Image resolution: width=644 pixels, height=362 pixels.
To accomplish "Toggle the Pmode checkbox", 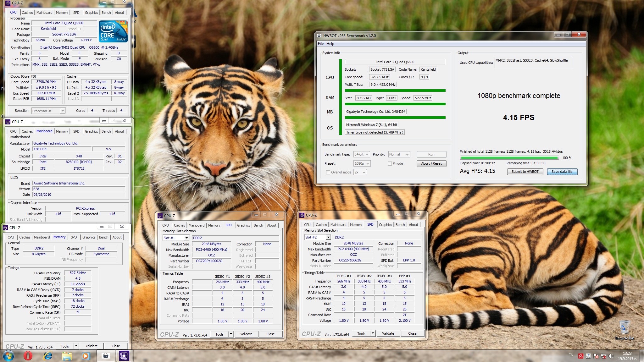I will click(x=390, y=163).
